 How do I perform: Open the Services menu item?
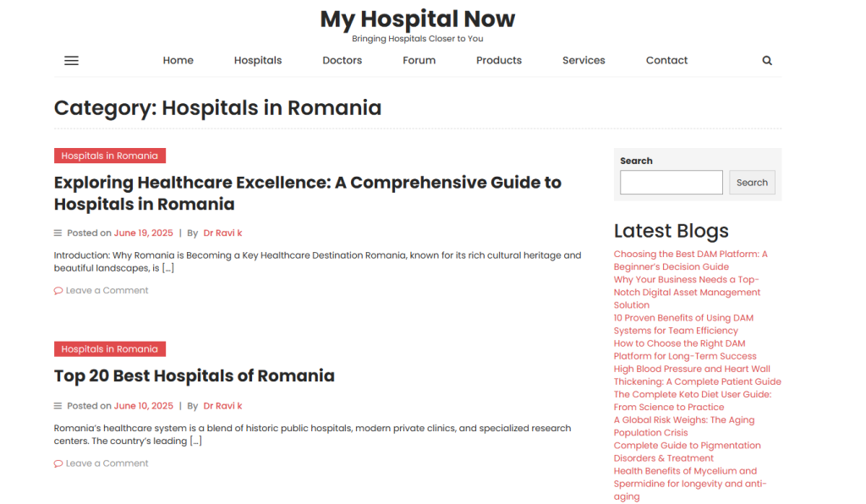click(x=584, y=60)
